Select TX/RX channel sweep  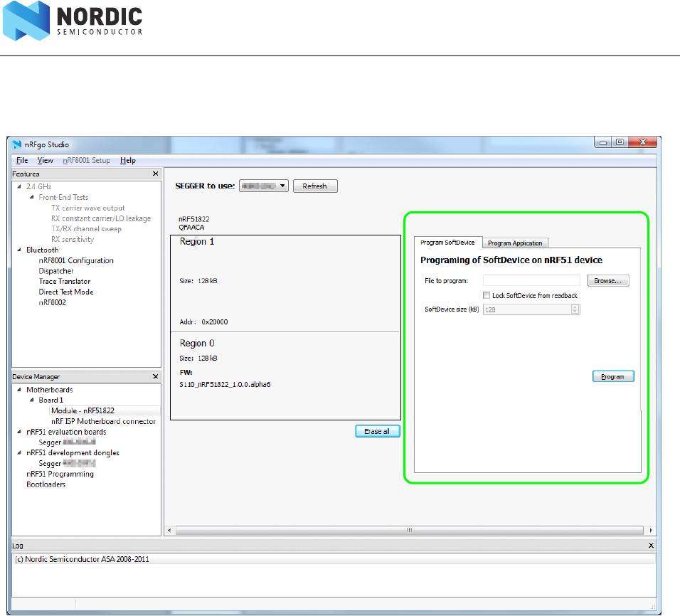(x=86, y=229)
